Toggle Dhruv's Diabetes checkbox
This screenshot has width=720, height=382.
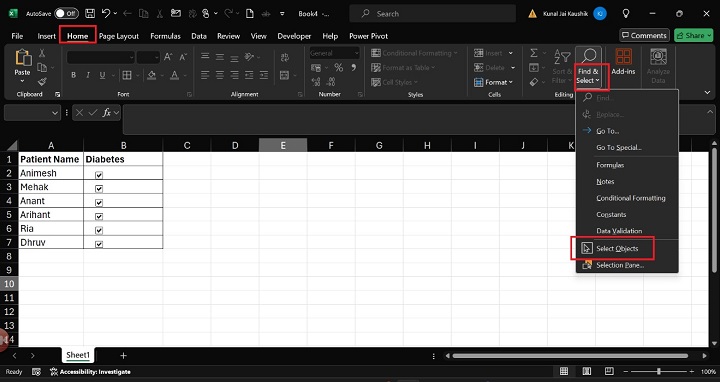coord(99,244)
